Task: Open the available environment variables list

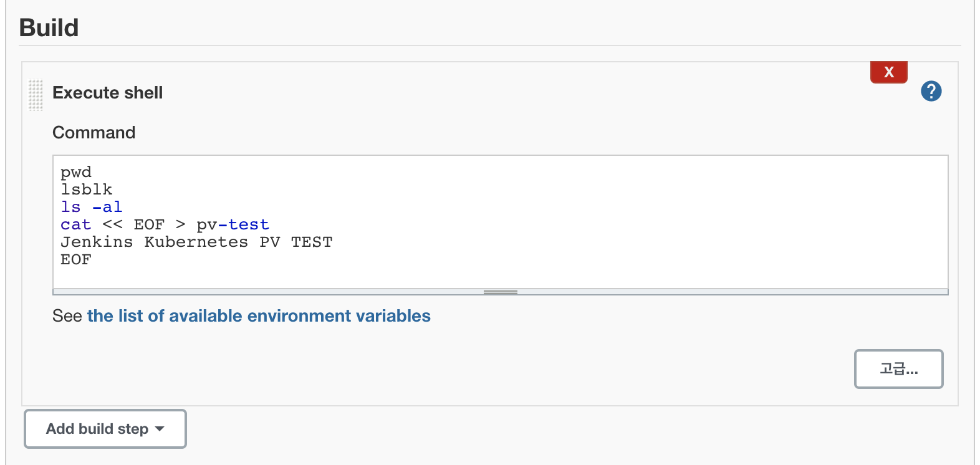Action: click(x=259, y=316)
